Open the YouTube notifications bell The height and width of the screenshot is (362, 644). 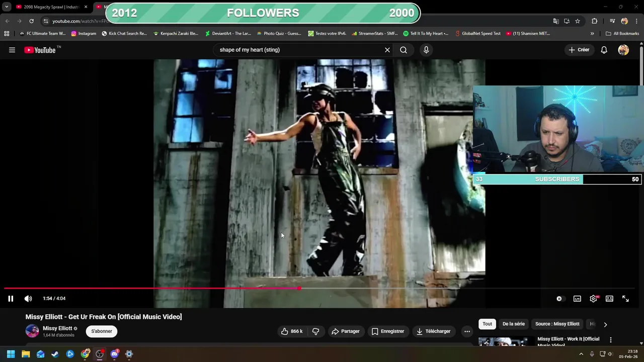click(604, 50)
